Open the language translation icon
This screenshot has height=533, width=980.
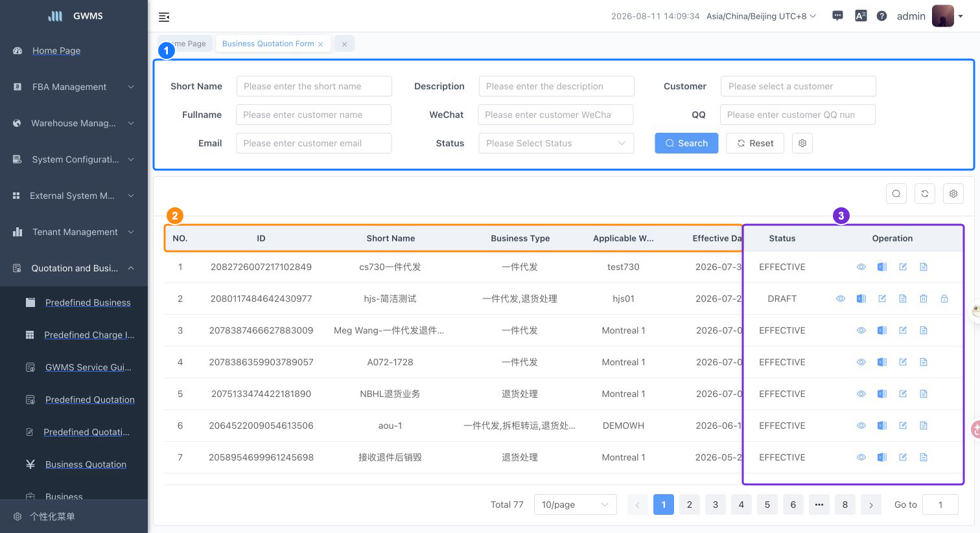[861, 16]
